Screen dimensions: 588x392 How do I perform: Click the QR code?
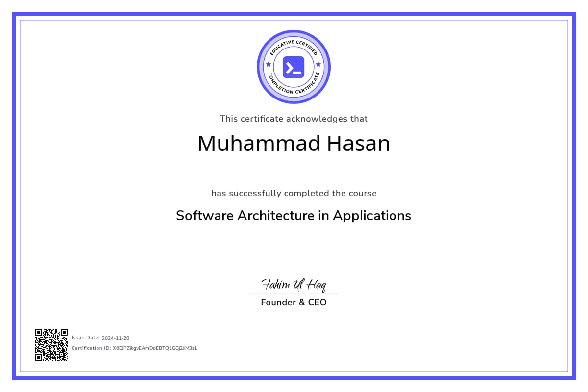51,345
